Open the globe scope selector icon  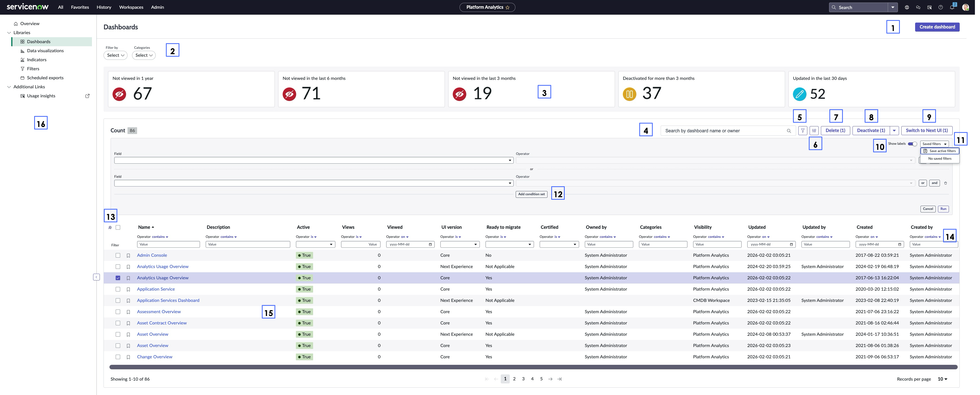(x=907, y=7)
